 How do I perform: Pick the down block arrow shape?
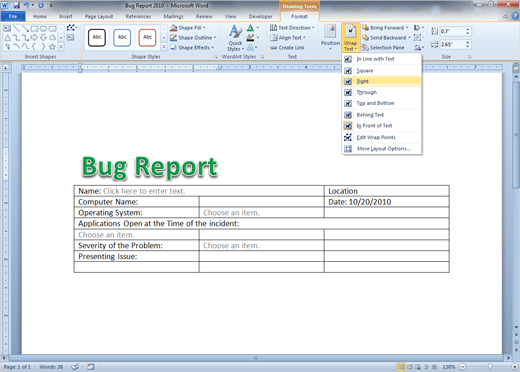[x=43, y=38]
